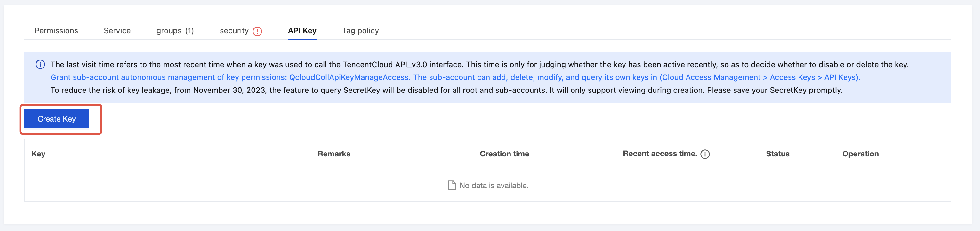Click the 'No data is available' text
This screenshot has height=231, width=980.
(494, 186)
